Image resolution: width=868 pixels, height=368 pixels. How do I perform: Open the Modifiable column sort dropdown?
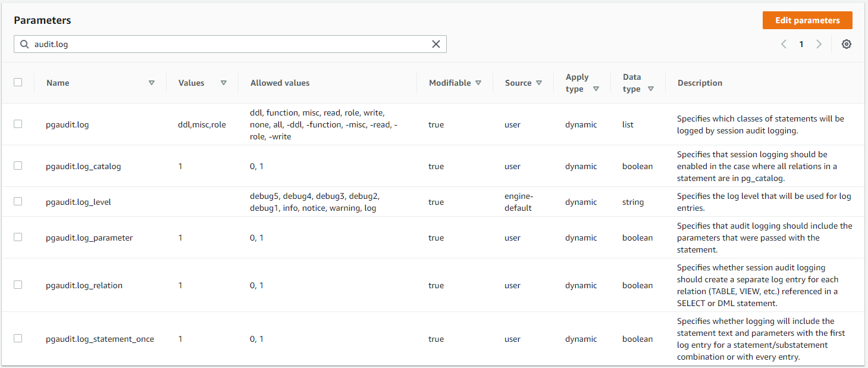point(478,83)
